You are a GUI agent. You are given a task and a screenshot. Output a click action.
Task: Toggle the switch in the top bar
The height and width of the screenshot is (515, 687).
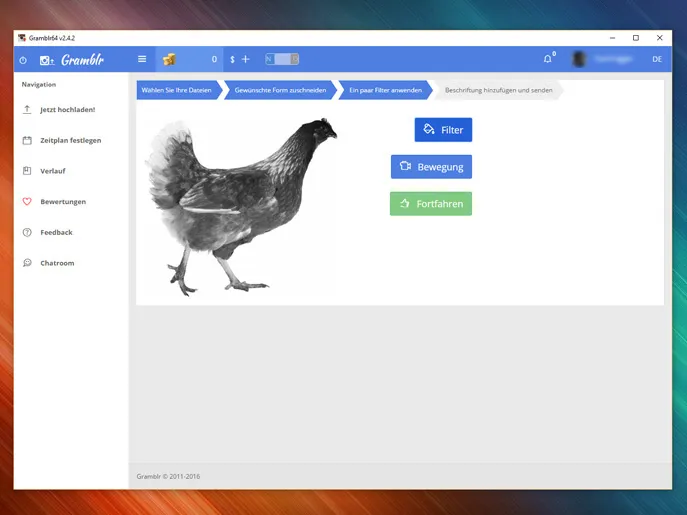282,59
